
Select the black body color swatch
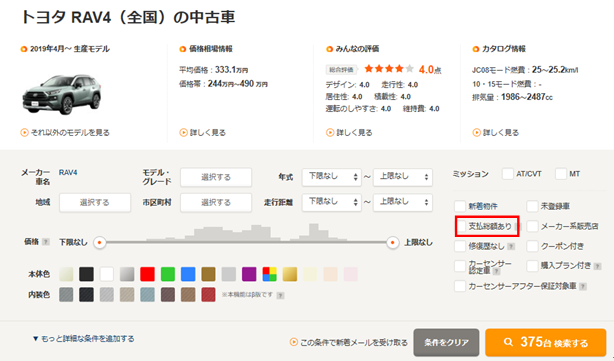(x=87, y=274)
